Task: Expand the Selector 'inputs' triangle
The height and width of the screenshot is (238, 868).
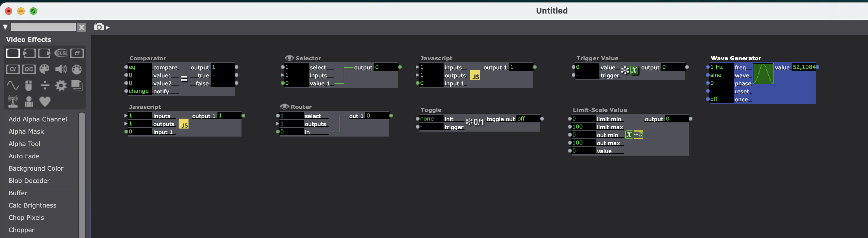Action: pos(282,75)
